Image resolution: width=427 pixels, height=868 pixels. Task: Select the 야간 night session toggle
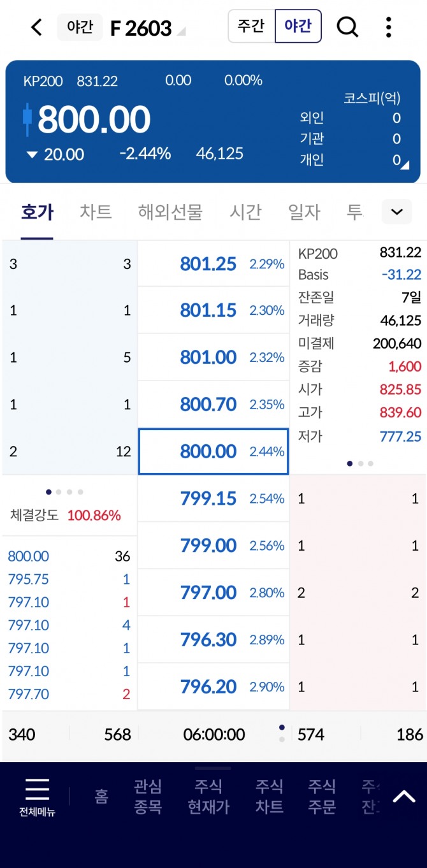coord(298,26)
